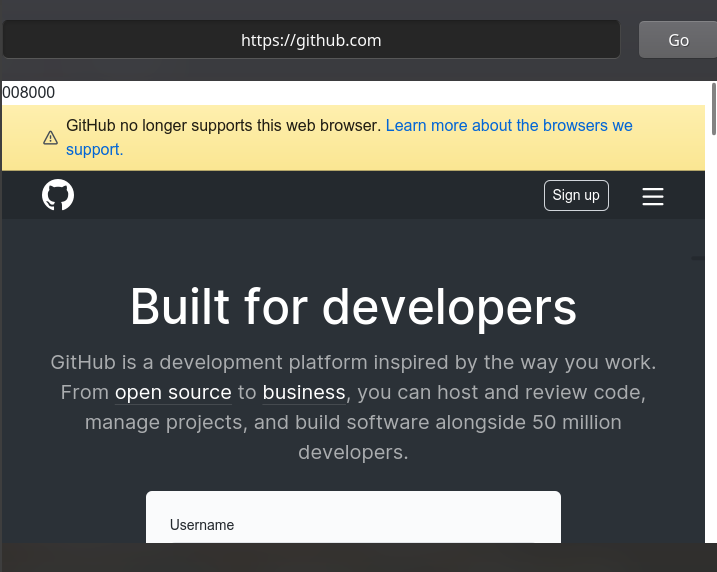This screenshot has width=717, height=572.
Task: Click 'GitHub no longer supports this web browser' text
Action: tap(224, 125)
